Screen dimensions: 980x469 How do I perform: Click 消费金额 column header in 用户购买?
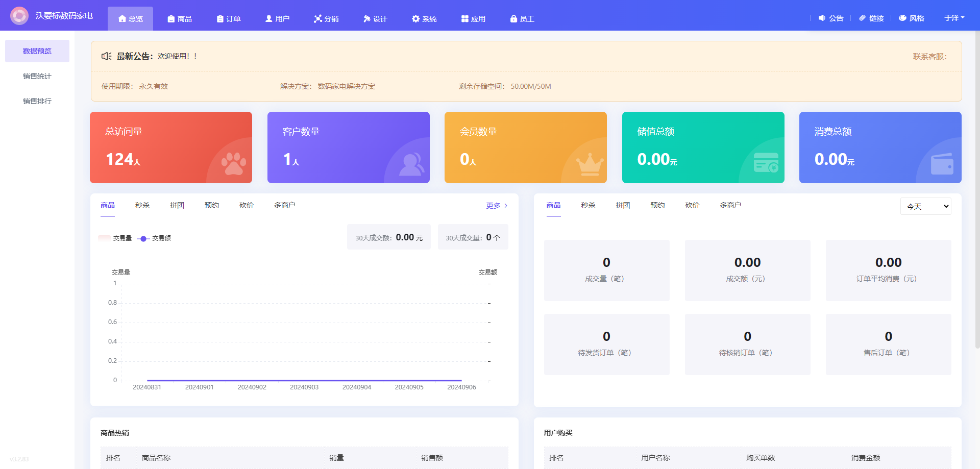coord(866,458)
